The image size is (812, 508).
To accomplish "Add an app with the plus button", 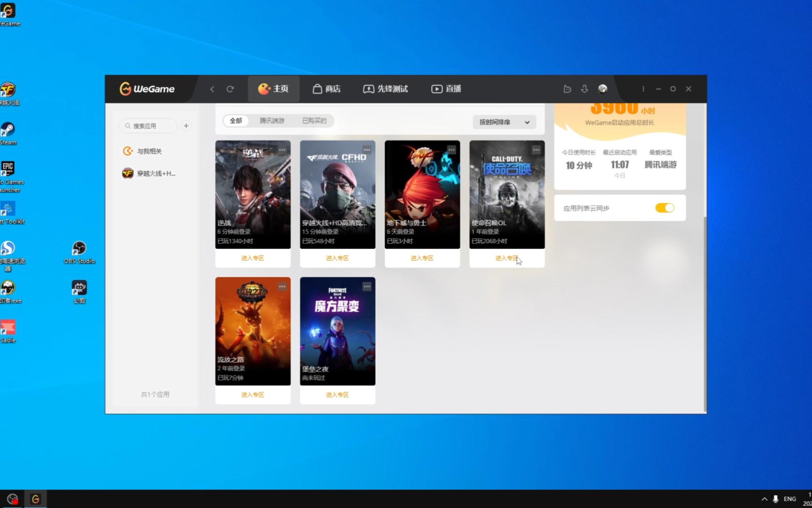I will pyautogui.click(x=186, y=126).
